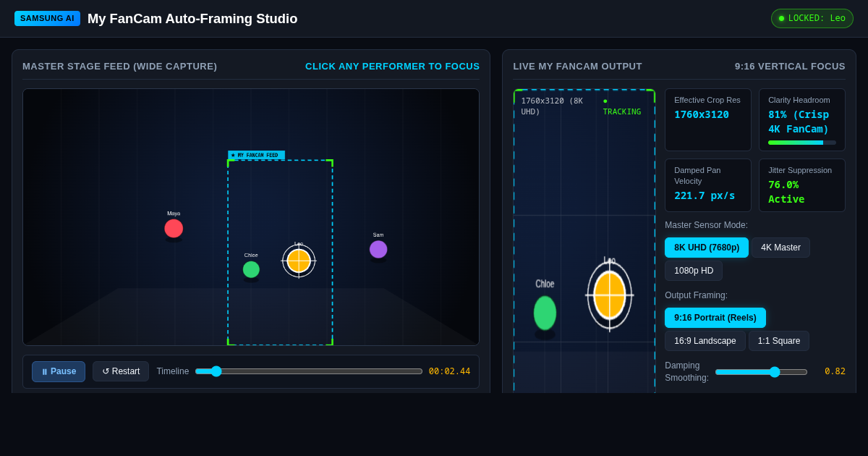
Task: Adjust the Damping Smoothing slider
Action: click(761, 372)
